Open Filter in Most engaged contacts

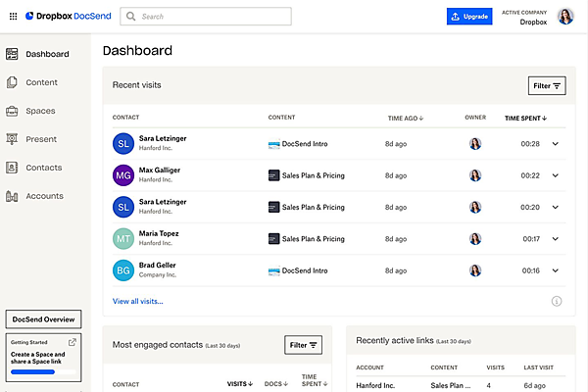click(303, 344)
